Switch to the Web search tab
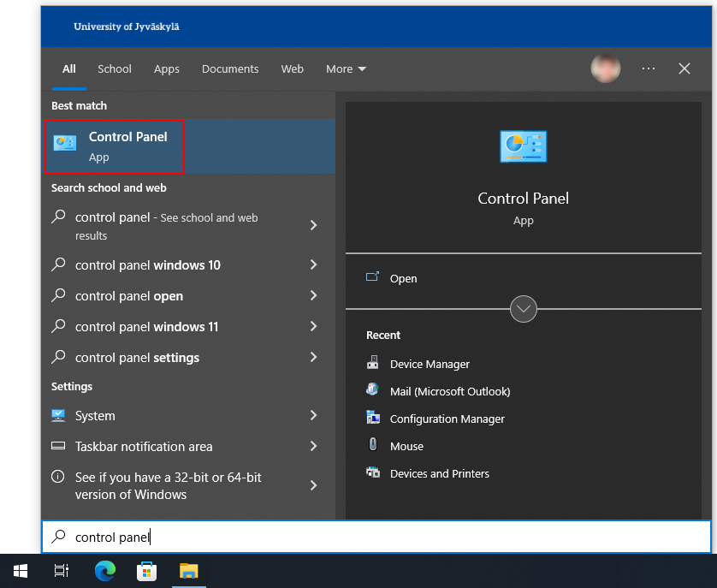This screenshot has height=588, width=717. 293,68
